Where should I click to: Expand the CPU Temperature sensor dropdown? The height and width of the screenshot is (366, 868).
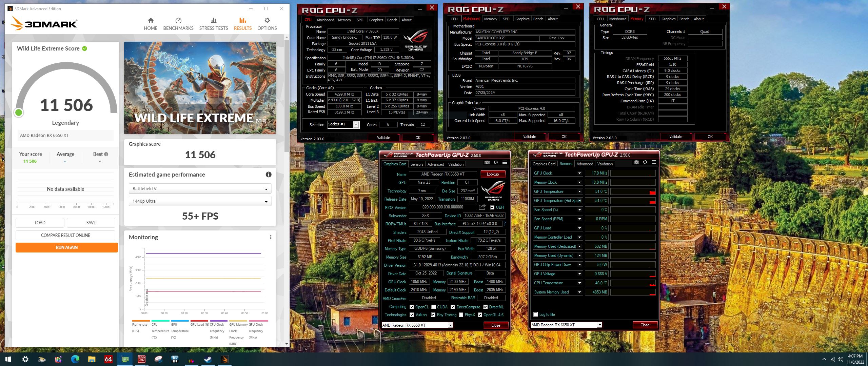point(579,283)
